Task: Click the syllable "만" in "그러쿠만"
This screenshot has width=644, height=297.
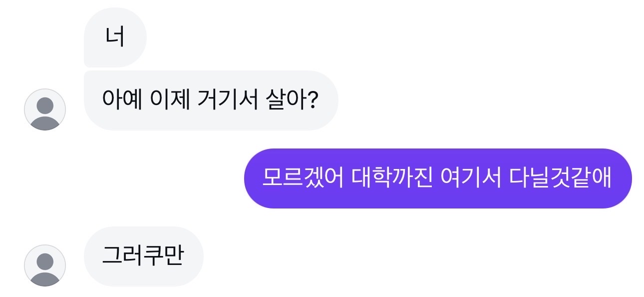Action: point(174,256)
